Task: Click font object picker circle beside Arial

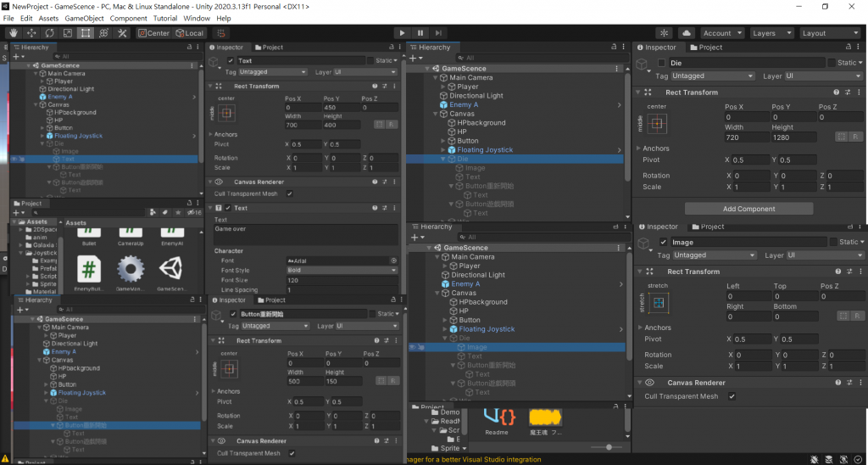Action: (393, 261)
